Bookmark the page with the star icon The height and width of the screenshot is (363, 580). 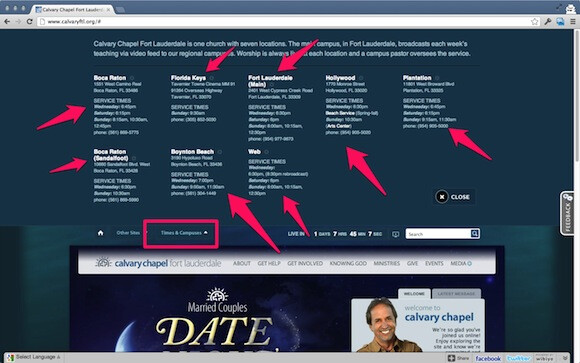click(535, 21)
